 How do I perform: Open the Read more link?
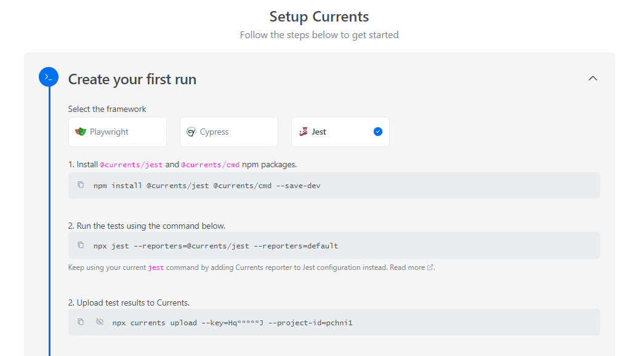[407, 267]
